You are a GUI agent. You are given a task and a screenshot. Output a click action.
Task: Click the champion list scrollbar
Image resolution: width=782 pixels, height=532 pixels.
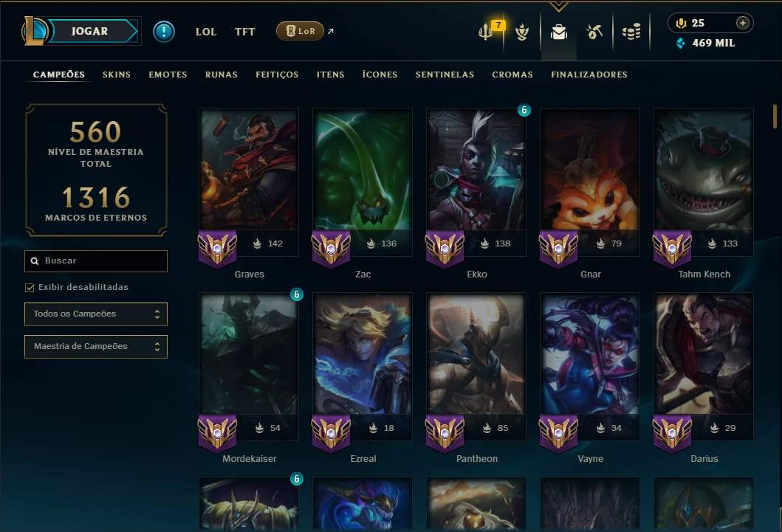(x=775, y=116)
